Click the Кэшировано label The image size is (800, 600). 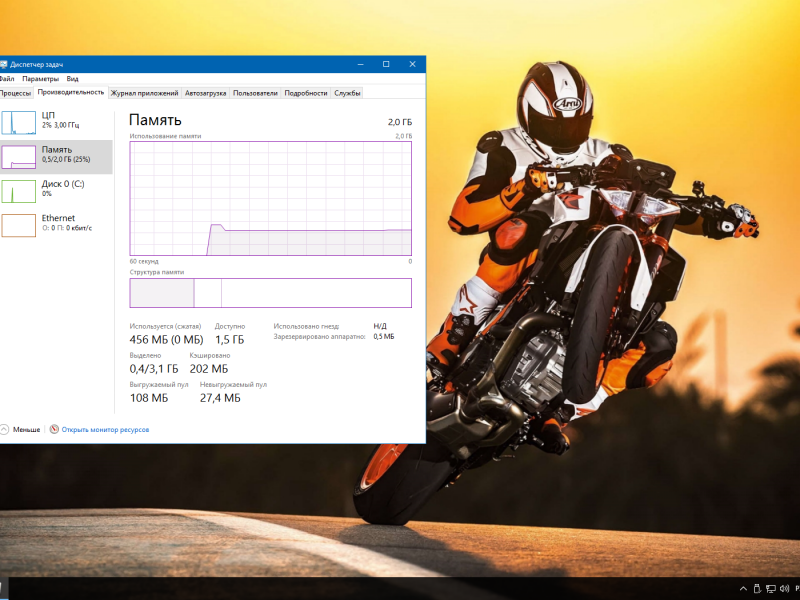(210, 355)
